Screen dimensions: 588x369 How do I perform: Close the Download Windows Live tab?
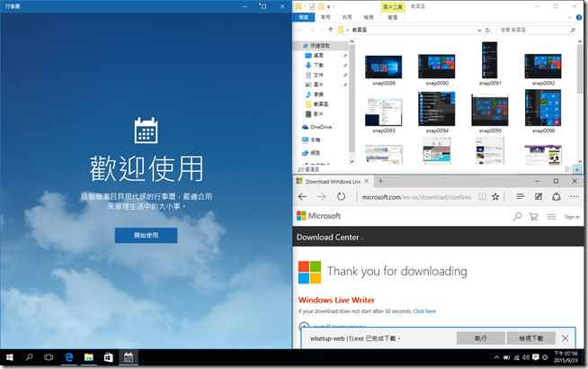pos(366,181)
